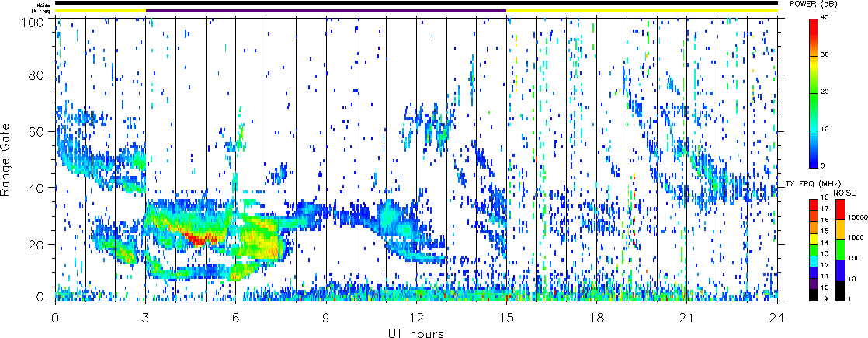The image size is (868, 338).
Task: Select the UT hours x-axis label
Action: pyautogui.click(x=415, y=333)
